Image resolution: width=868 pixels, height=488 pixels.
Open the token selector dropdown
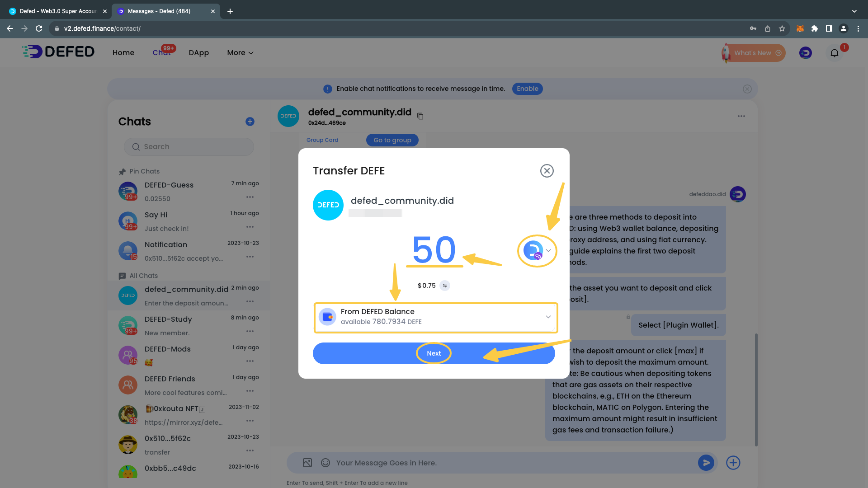point(537,251)
